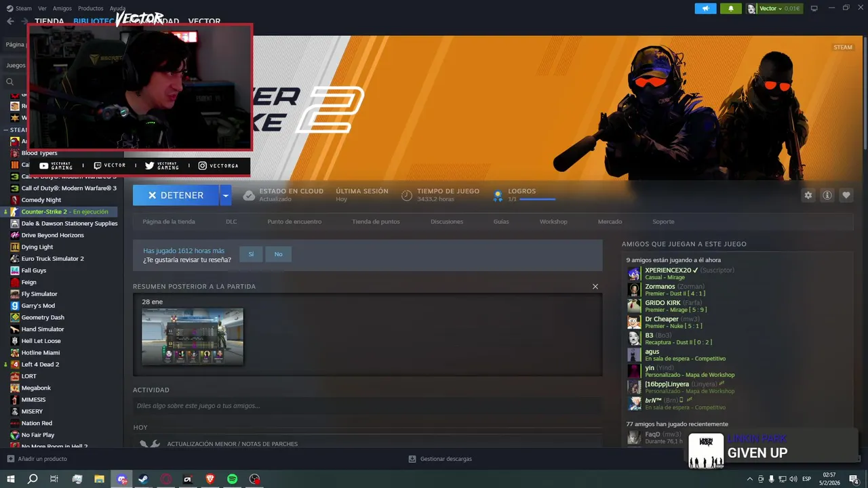Open the Mercado tab
The width and height of the screenshot is (868, 488).
[610, 222]
